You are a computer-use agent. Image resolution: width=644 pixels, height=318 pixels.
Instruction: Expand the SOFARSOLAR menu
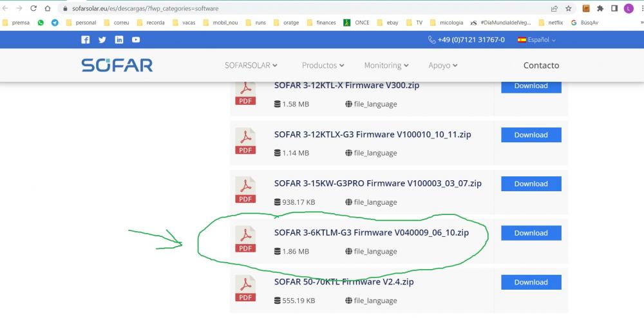(251, 65)
